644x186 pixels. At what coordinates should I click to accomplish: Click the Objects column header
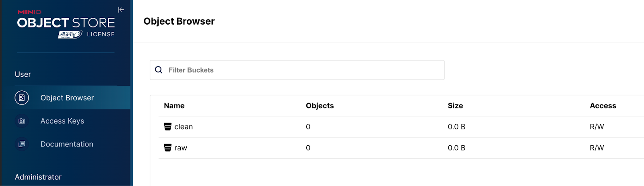(x=320, y=106)
